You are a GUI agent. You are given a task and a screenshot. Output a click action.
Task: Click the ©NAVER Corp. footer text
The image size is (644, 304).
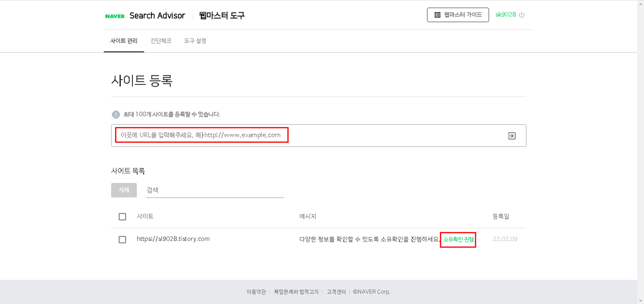372,292
